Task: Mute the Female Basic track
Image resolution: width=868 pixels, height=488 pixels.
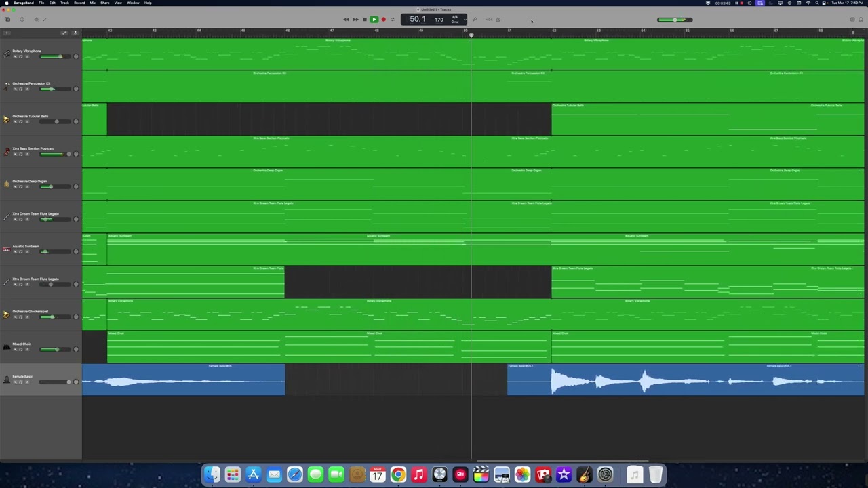Action: point(16,382)
